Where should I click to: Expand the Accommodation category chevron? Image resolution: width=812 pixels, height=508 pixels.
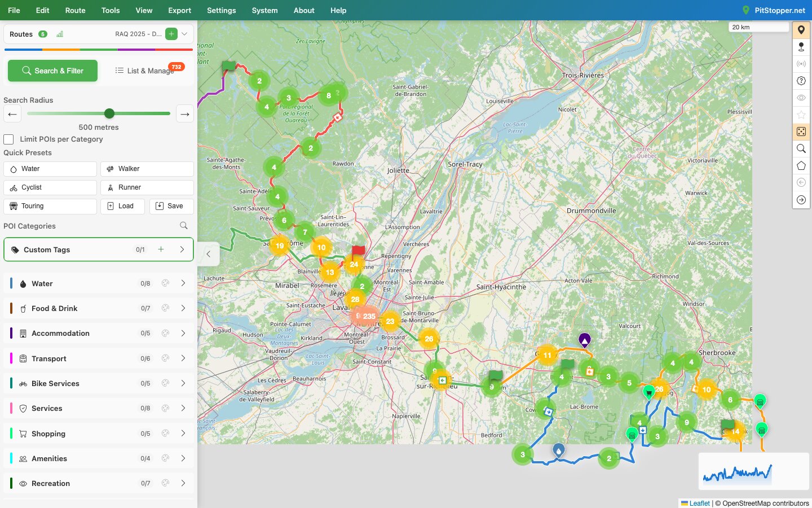pos(183,333)
